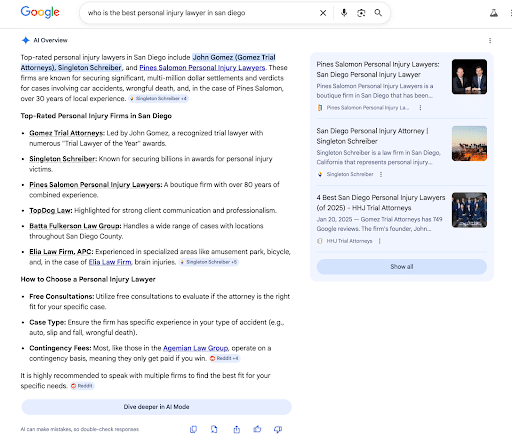
Task: Open AI Overview three-dot options menu
Action: (x=490, y=40)
